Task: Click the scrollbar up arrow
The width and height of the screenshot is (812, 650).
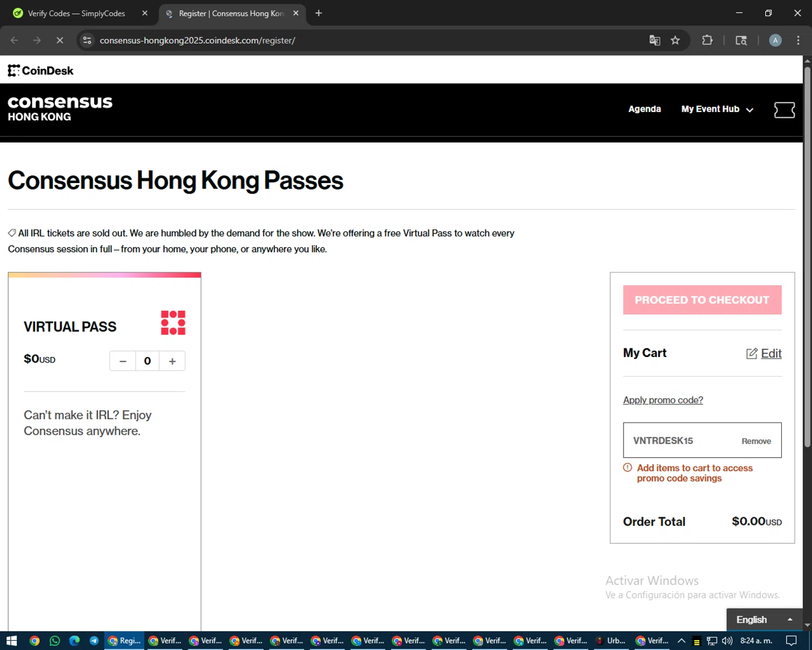Action: pos(807,60)
